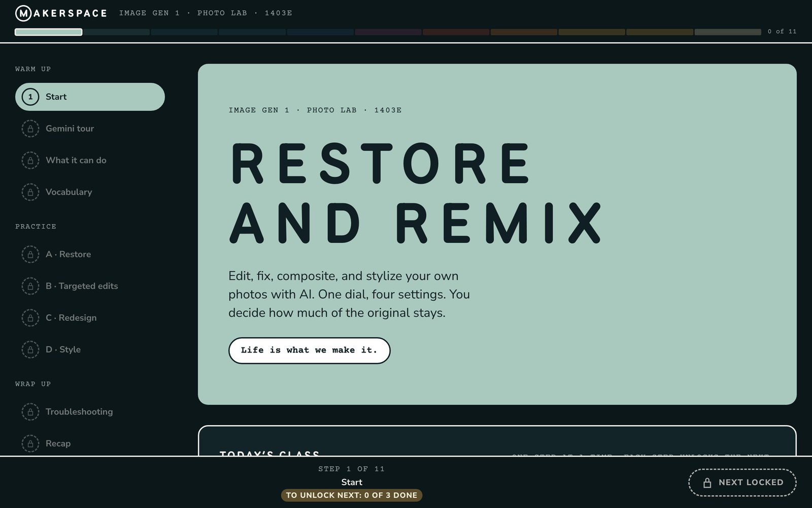Click the To Unlock Next 0 of 3 done badge

click(x=352, y=495)
